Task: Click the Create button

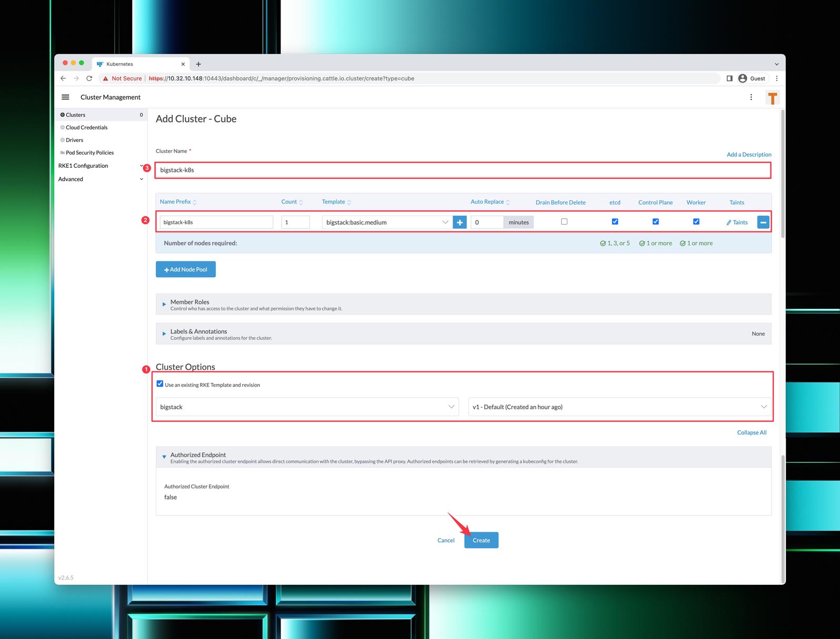Action: [x=481, y=540]
